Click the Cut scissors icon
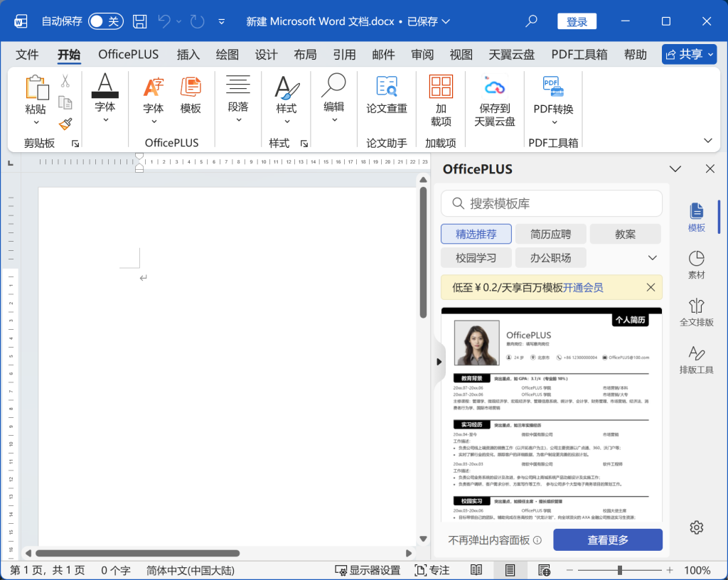Screen dimensions: 728x580 click(x=65, y=81)
